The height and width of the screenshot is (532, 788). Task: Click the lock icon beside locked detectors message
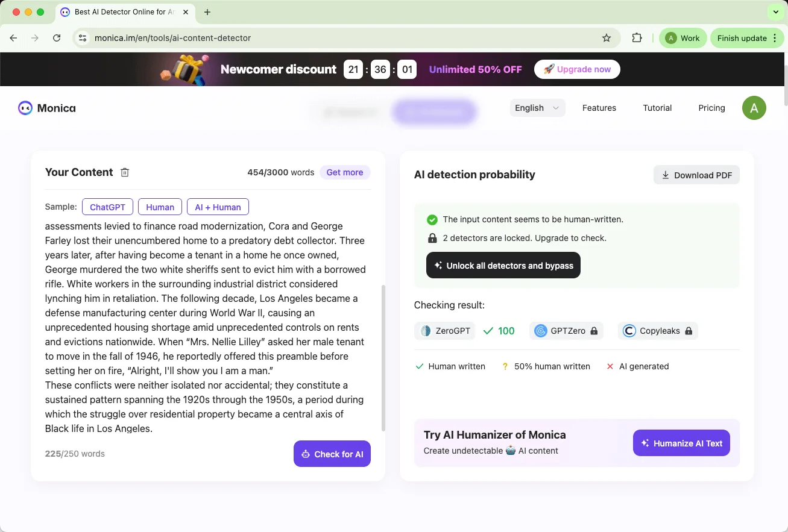[432, 238]
